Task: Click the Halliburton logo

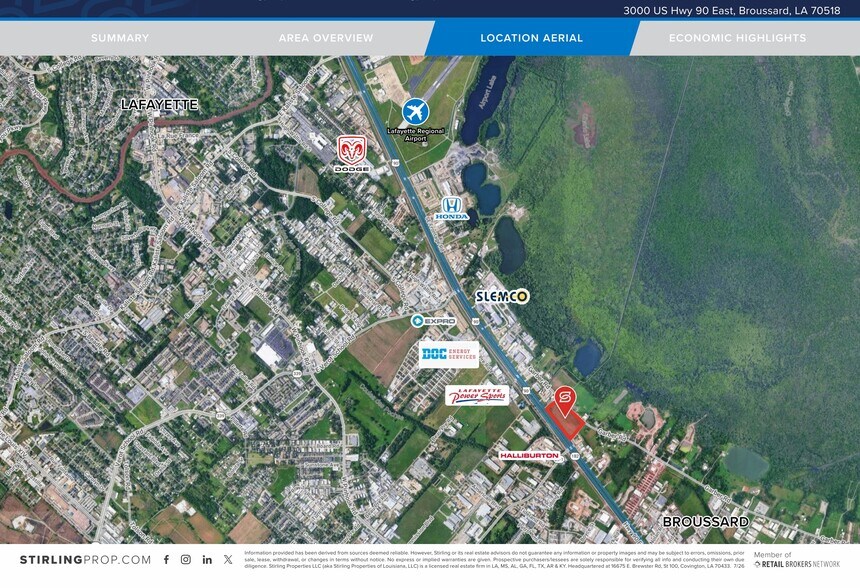Action: pyautogui.click(x=529, y=455)
